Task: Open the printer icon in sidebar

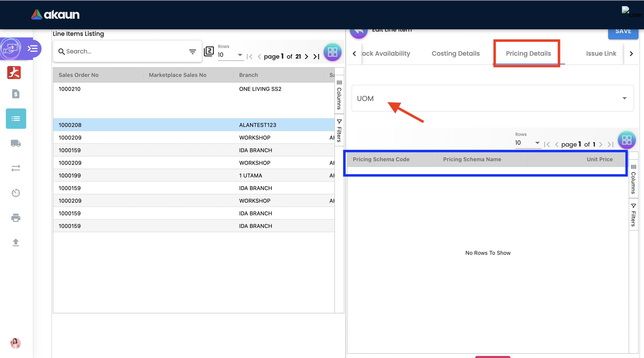Action: click(x=16, y=218)
